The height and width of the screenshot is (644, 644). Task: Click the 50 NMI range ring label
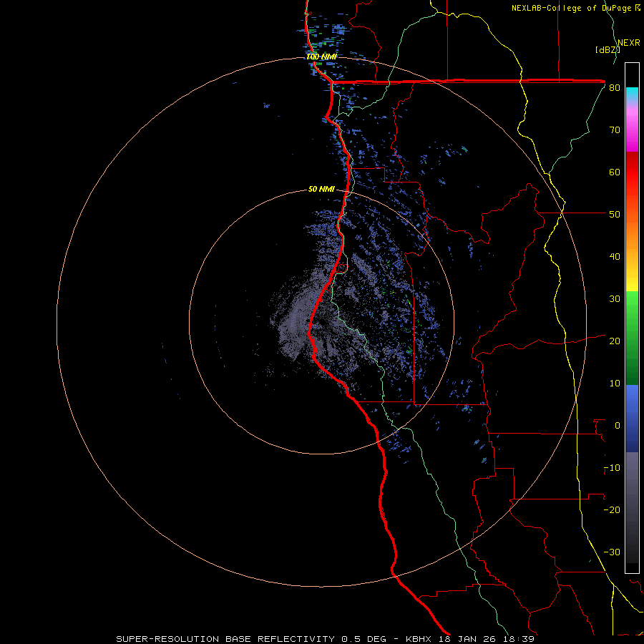[321, 190]
